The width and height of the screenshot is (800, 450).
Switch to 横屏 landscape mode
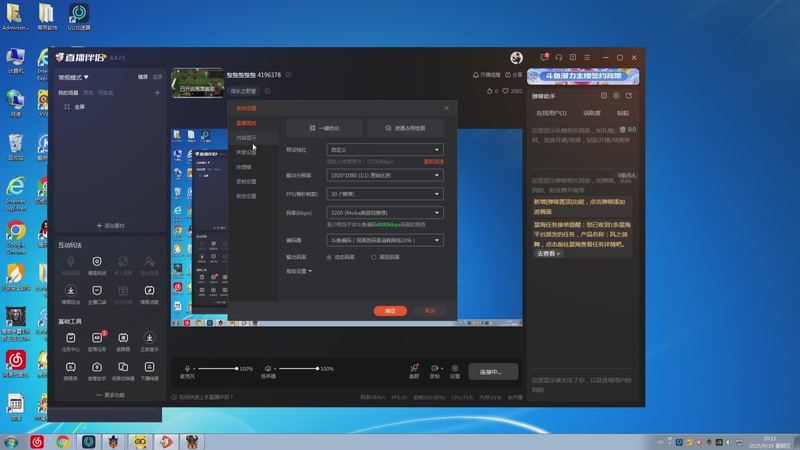click(143, 77)
